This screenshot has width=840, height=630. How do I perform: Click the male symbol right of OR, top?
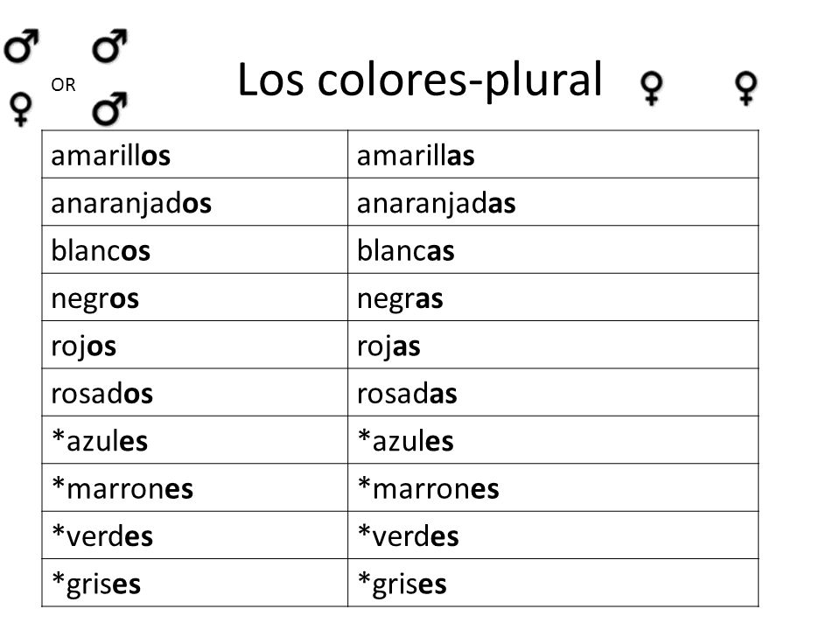[110, 46]
